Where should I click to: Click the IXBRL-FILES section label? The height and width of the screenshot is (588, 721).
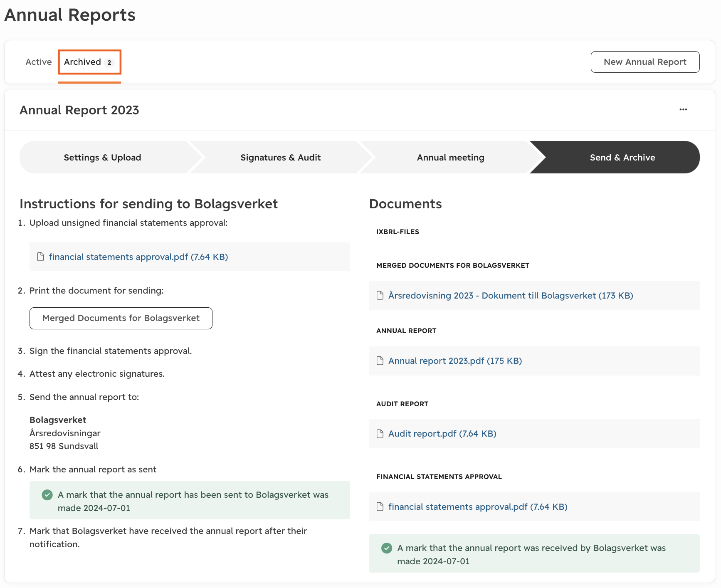398,232
